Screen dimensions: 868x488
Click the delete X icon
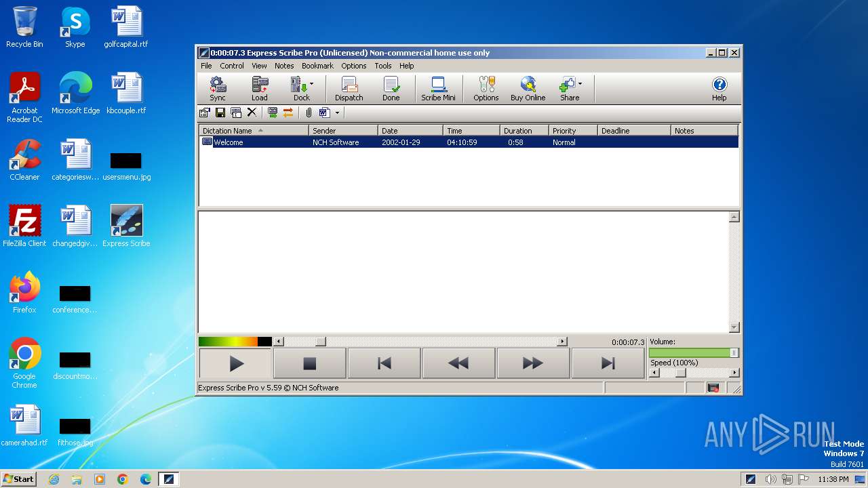(x=252, y=113)
